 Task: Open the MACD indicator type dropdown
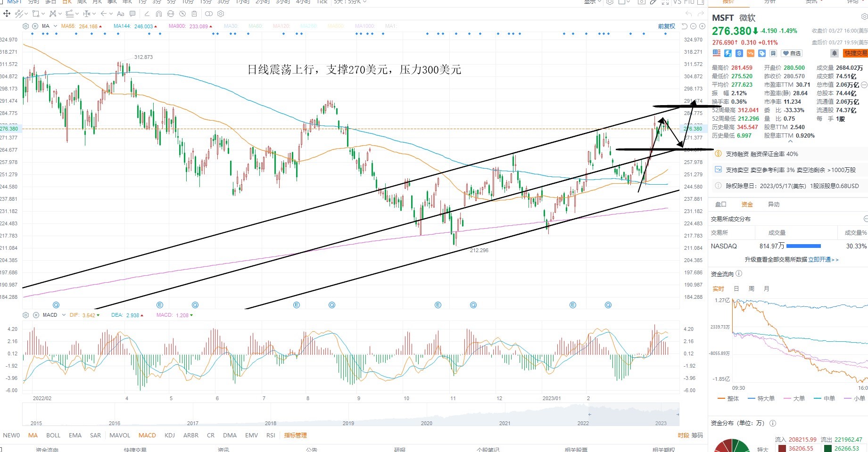point(64,315)
